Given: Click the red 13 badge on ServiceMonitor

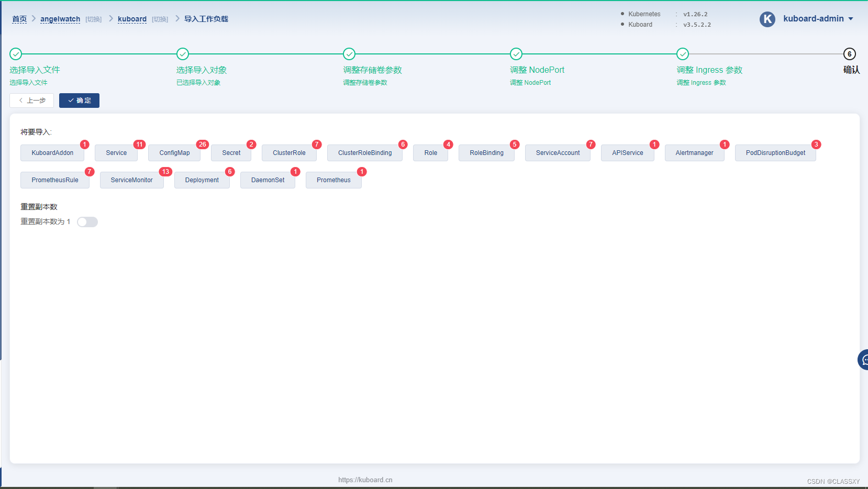Looking at the screenshot, I should pos(165,172).
